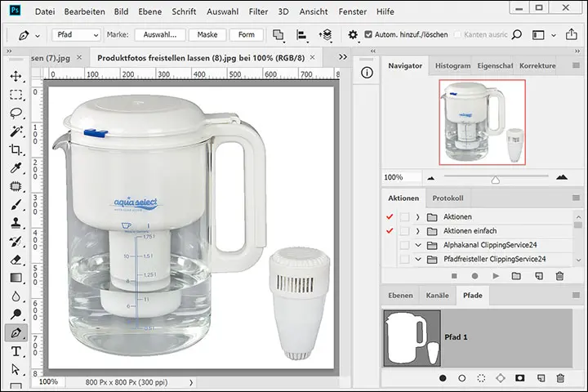Choose the Type tool
This screenshot has height=392, width=588.
(16, 352)
